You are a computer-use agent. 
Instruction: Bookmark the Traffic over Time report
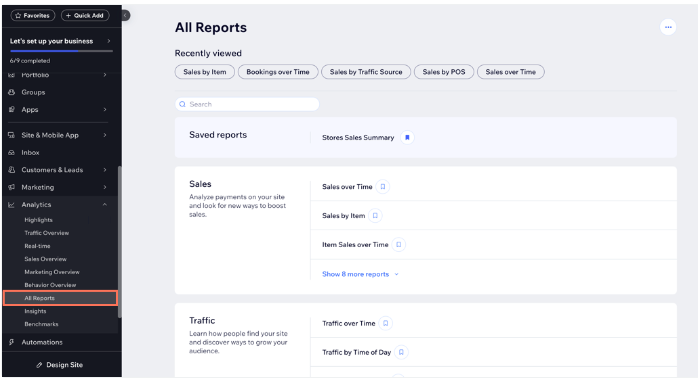pyautogui.click(x=386, y=323)
